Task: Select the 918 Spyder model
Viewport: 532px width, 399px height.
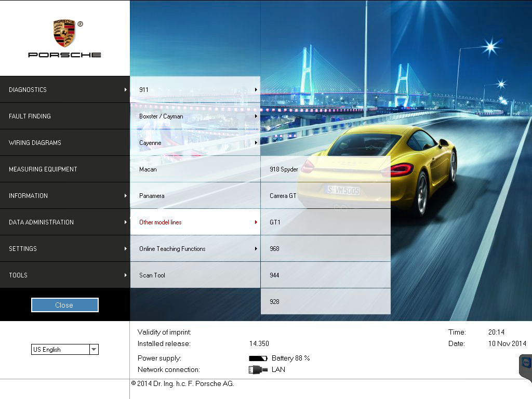Action: (x=325, y=169)
